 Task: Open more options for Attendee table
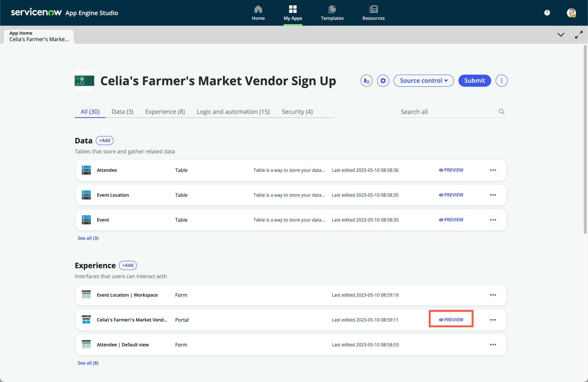click(x=493, y=170)
